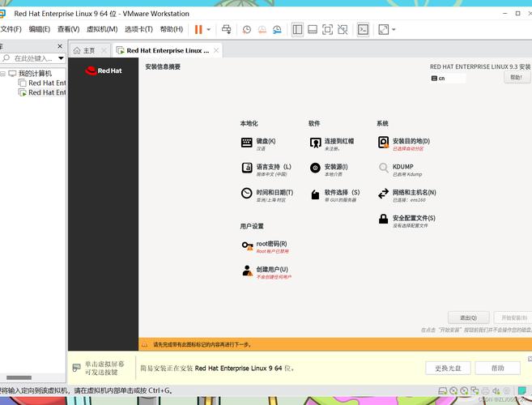Collapse the 我的计算机 tree node
The image size is (532, 405).
(x=2, y=74)
